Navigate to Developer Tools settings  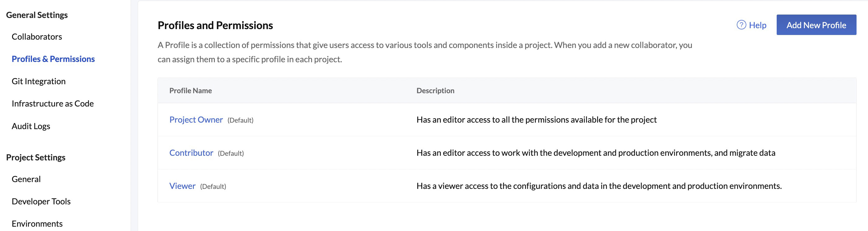41,201
